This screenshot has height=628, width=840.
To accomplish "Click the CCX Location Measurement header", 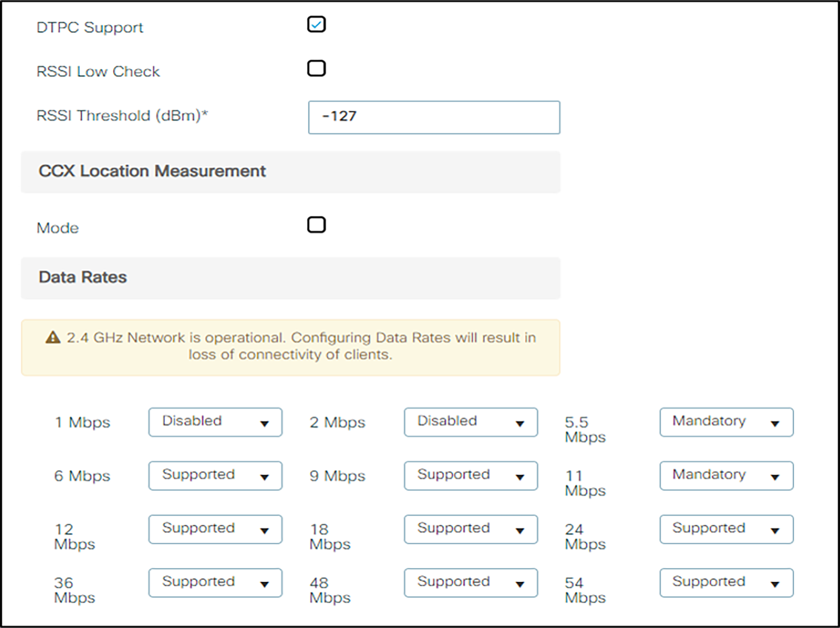I will (x=152, y=171).
